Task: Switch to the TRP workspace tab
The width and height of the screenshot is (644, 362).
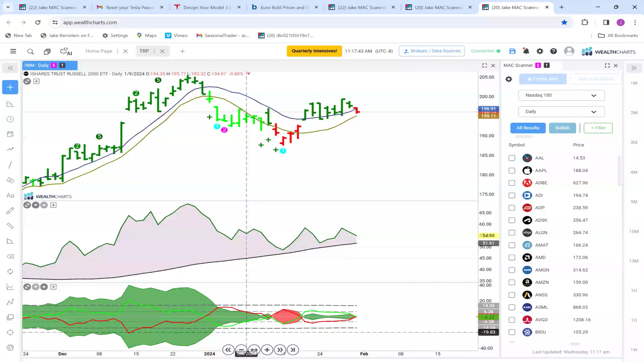Action: pyautogui.click(x=144, y=51)
